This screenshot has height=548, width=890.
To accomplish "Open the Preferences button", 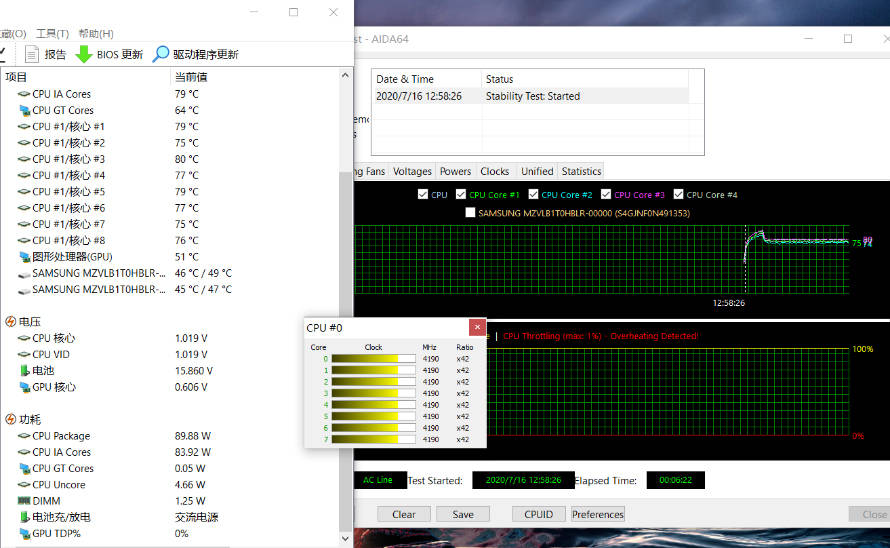I will [x=598, y=514].
